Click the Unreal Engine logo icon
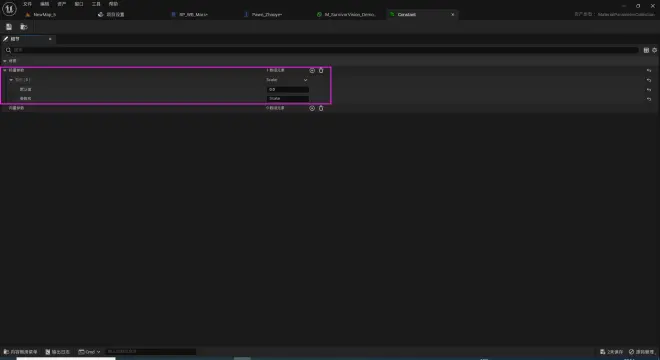 9,9
